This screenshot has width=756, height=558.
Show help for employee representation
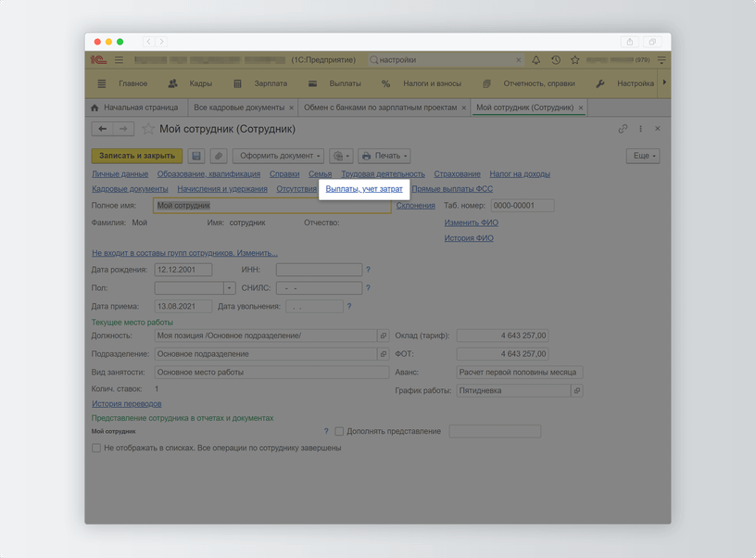pos(326,431)
